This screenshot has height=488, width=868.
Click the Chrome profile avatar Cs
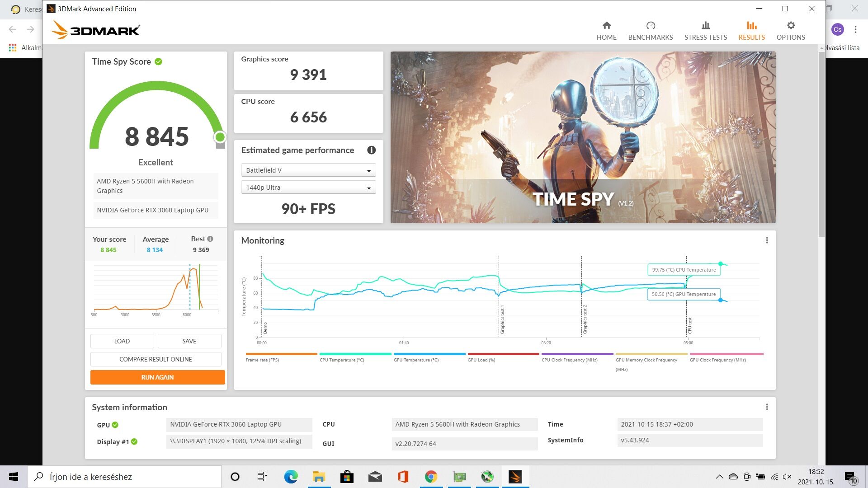click(837, 29)
